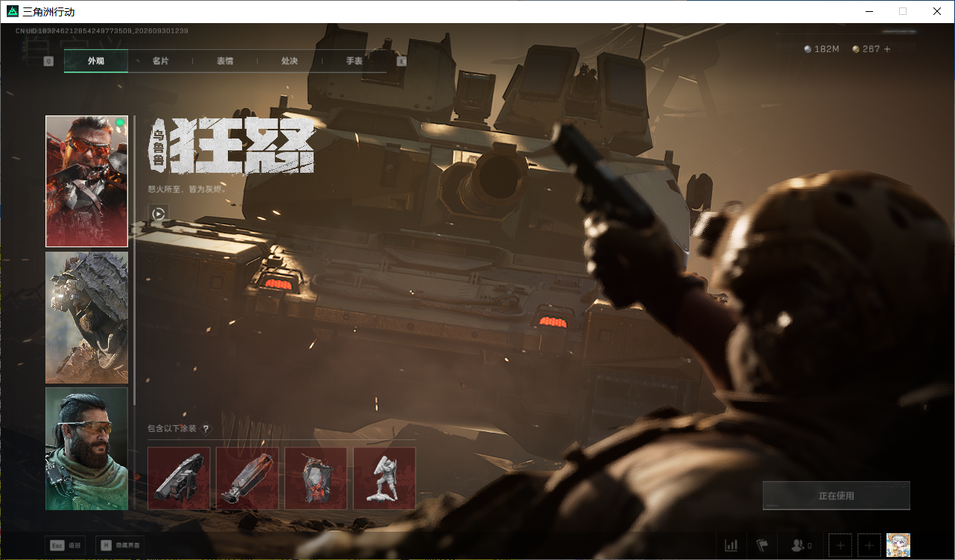This screenshot has width=955, height=560.
Task: Select the spiked armor skin card
Action: click(x=86, y=317)
